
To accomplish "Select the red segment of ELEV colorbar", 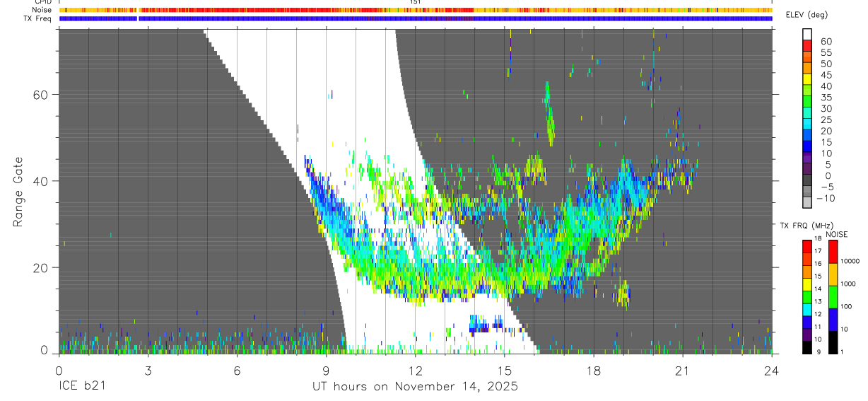I will 807,45.
